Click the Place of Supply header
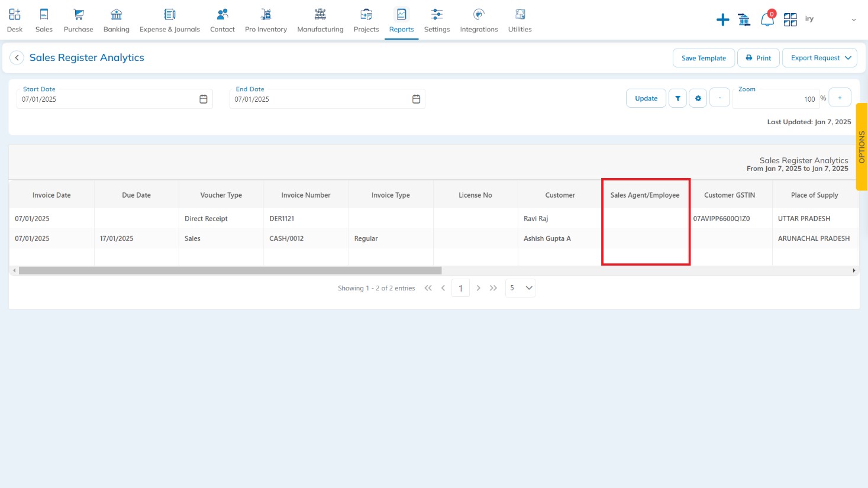 (815, 195)
